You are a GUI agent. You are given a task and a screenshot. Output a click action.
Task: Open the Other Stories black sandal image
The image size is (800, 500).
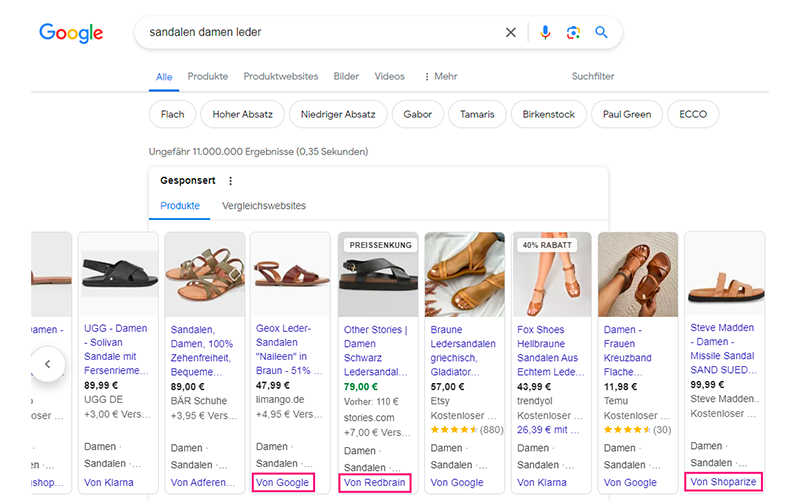[378, 274]
